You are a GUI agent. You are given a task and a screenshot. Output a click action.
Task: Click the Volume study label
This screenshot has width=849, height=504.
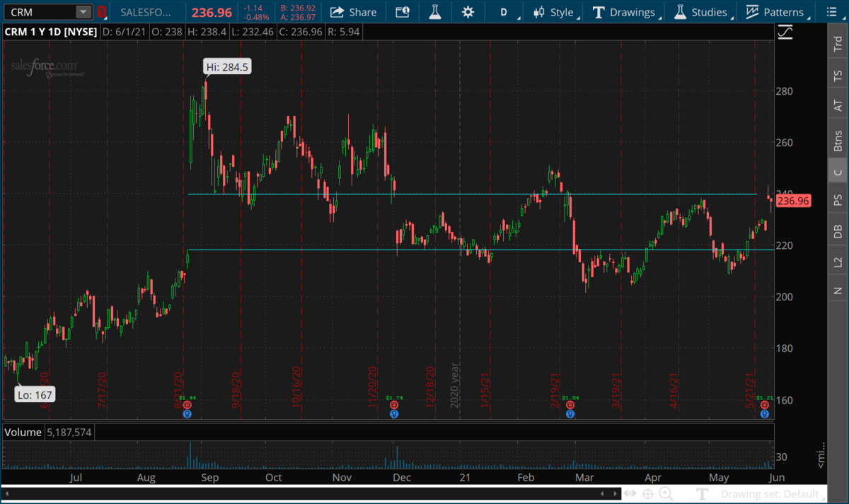coord(23,432)
